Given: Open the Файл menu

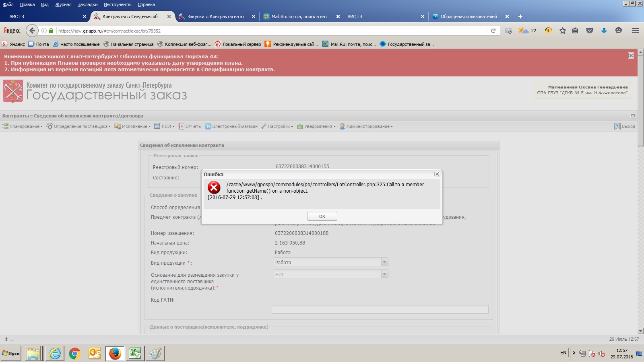Looking at the screenshot, I should [8, 4].
